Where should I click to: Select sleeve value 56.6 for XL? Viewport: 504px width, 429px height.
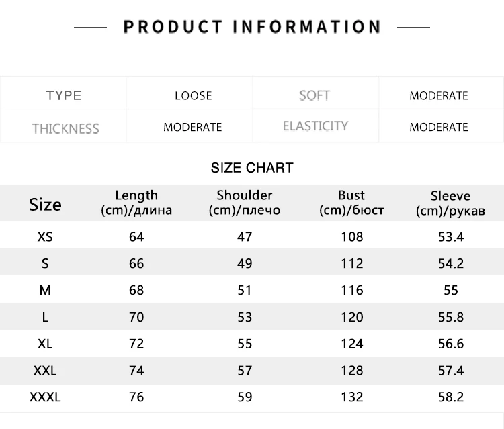point(451,344)
